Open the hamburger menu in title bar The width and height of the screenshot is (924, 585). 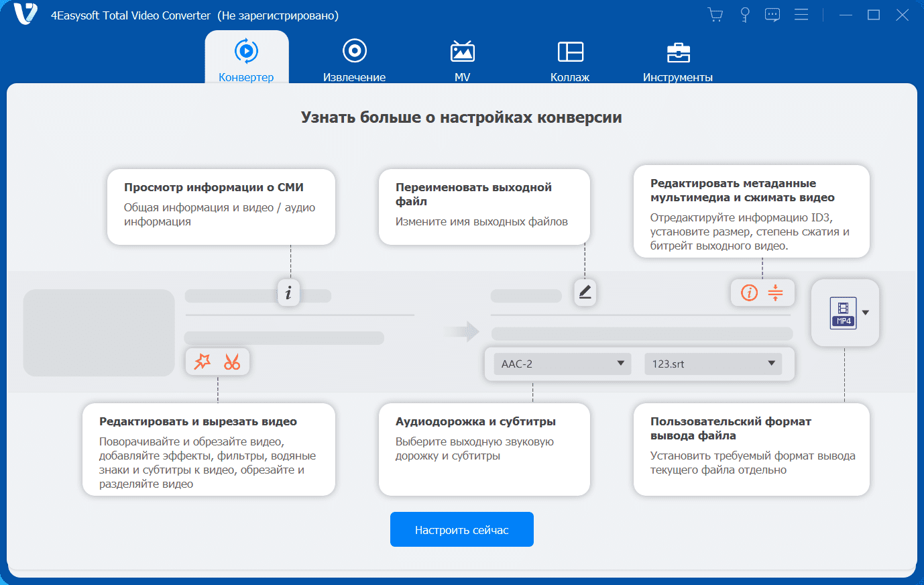pyautogui.click(x=801, y=15)
